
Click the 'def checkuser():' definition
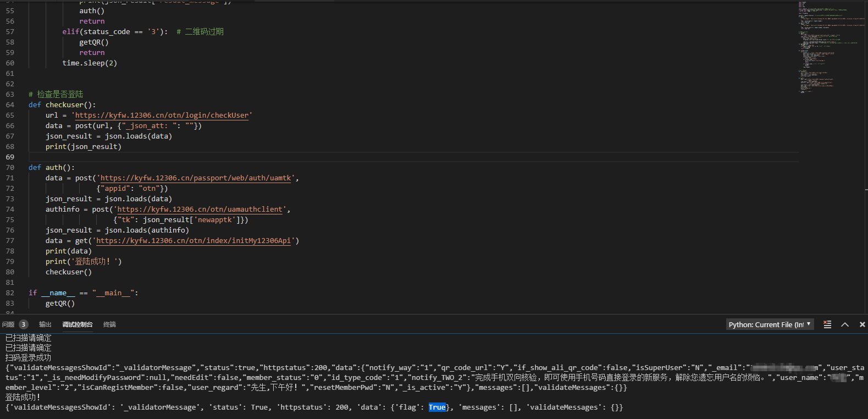click(62, 105)
